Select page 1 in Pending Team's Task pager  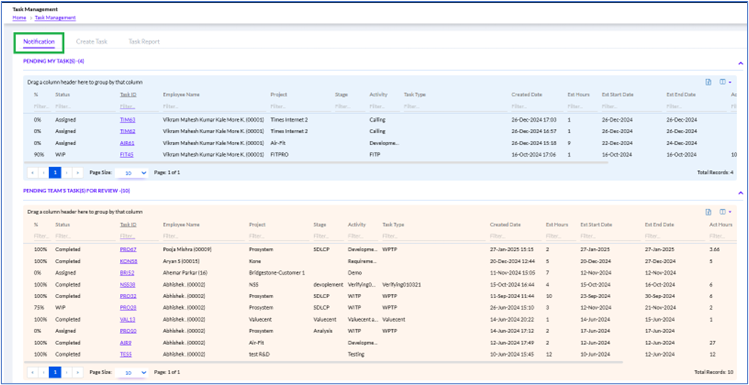click(55, 372)
